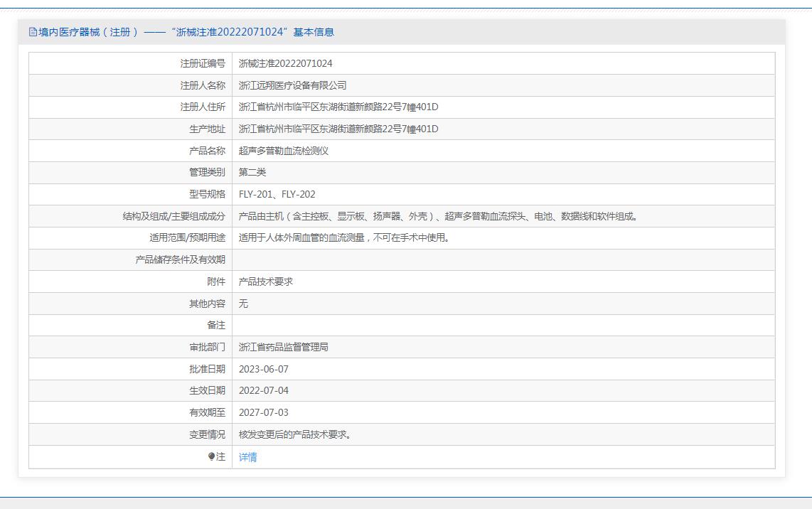Select approval date 2023-06-07
812x509 pixels.
pos(264,369)
